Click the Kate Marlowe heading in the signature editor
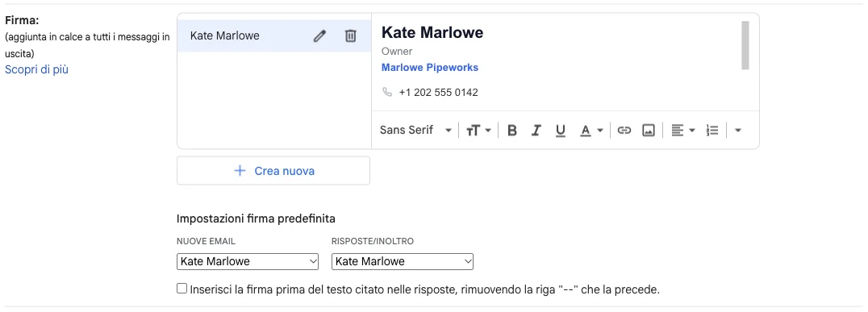Screen dimensions: 868x312 (x=432, y=32)
